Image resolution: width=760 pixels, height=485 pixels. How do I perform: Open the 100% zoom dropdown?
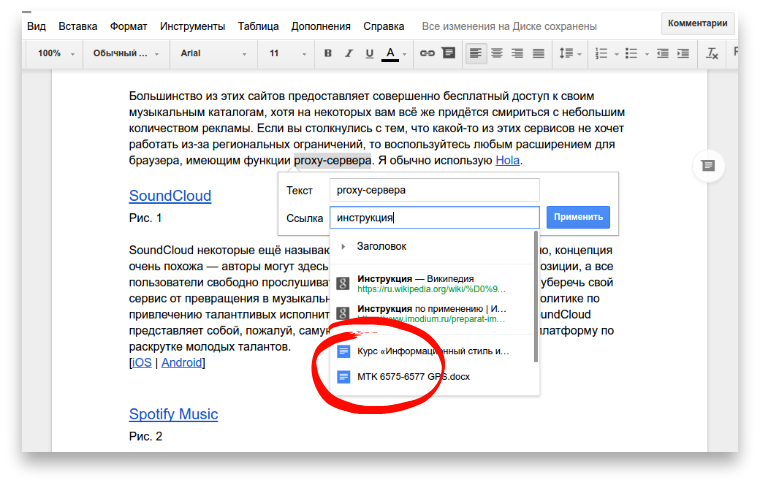click(56, 53)
